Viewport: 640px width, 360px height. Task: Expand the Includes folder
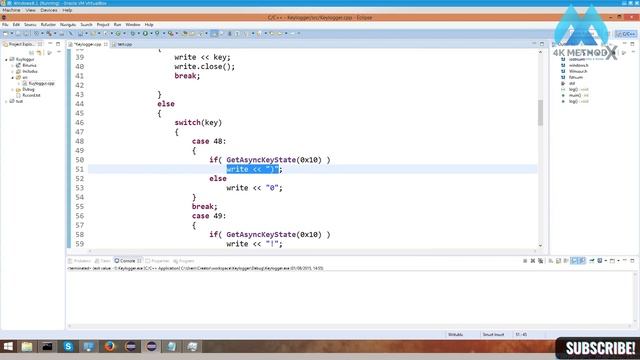click(x=13, y=71)
